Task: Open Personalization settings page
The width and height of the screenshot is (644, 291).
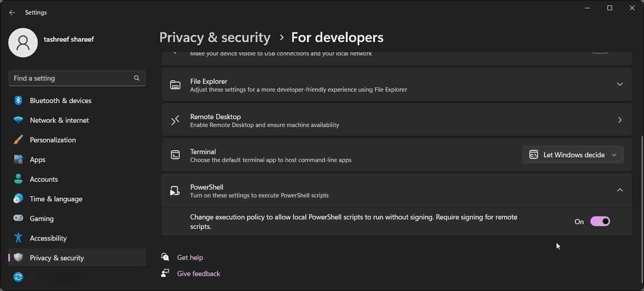Action: coord(77,140)
